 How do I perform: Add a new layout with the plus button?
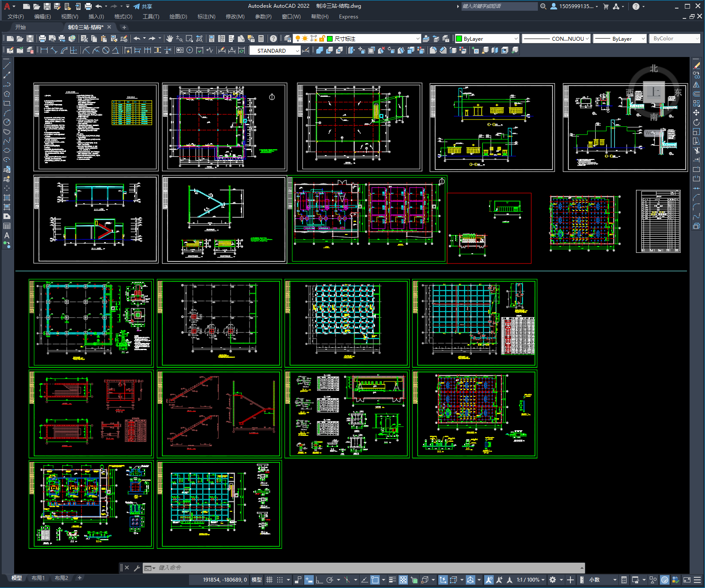(x=79, y=578)
